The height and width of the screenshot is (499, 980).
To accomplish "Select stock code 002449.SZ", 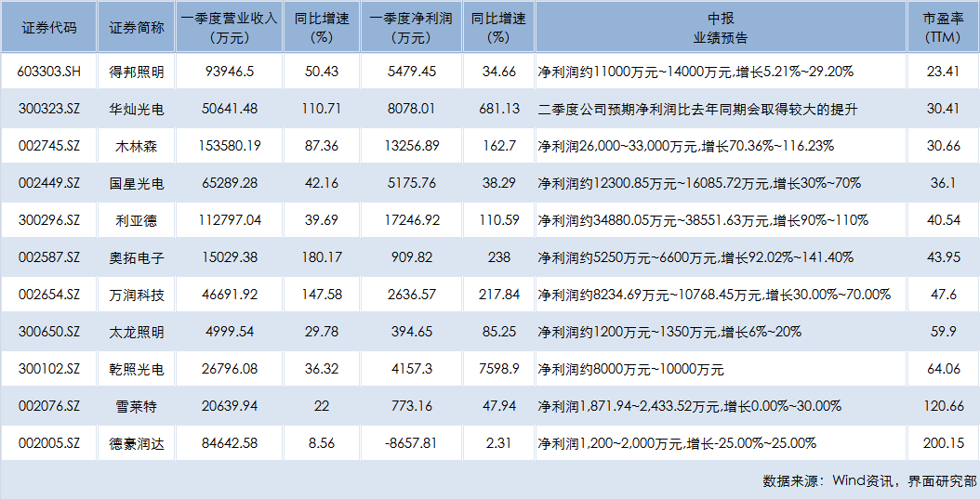I will (48, 183).
